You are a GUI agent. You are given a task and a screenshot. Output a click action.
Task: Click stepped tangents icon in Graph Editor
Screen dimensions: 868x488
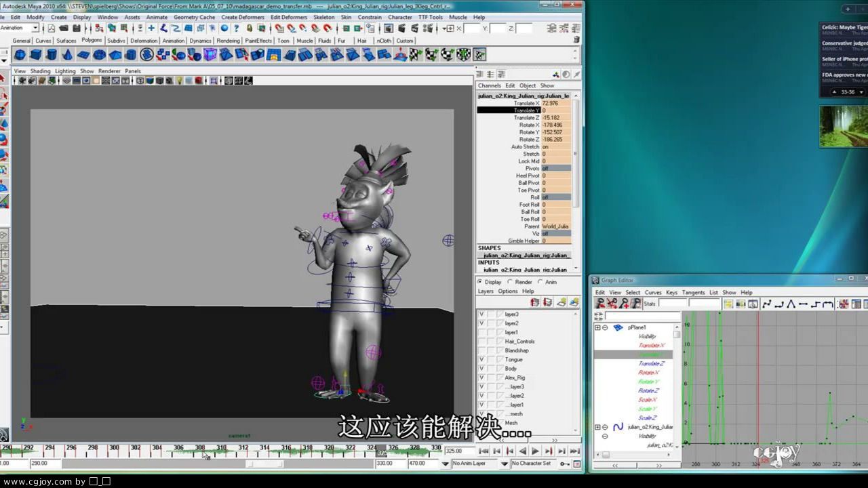816,304
